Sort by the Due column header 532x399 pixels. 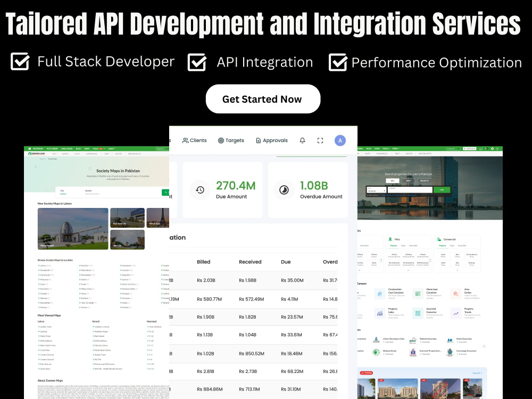[286, 262]
